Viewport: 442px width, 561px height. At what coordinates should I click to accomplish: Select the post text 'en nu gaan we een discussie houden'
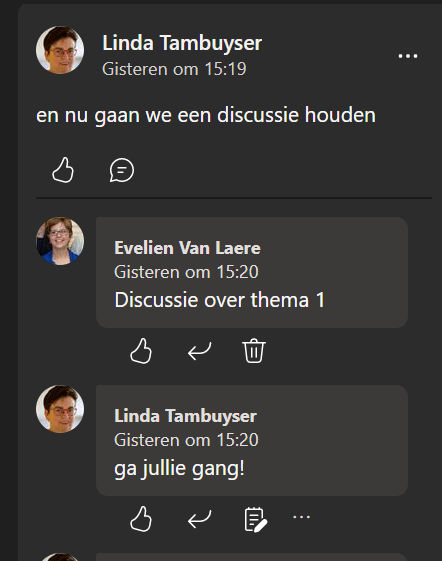coord(206,115)
